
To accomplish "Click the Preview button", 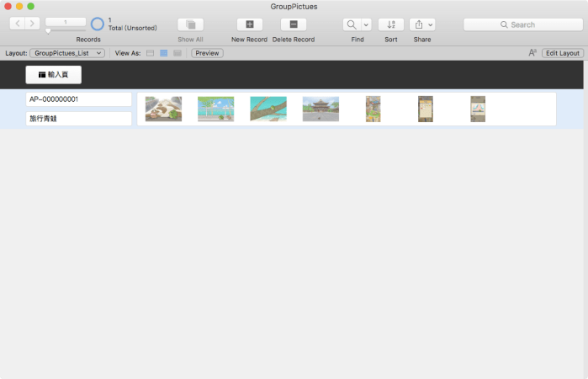I will pyautogui.click(x=207, y=53).
